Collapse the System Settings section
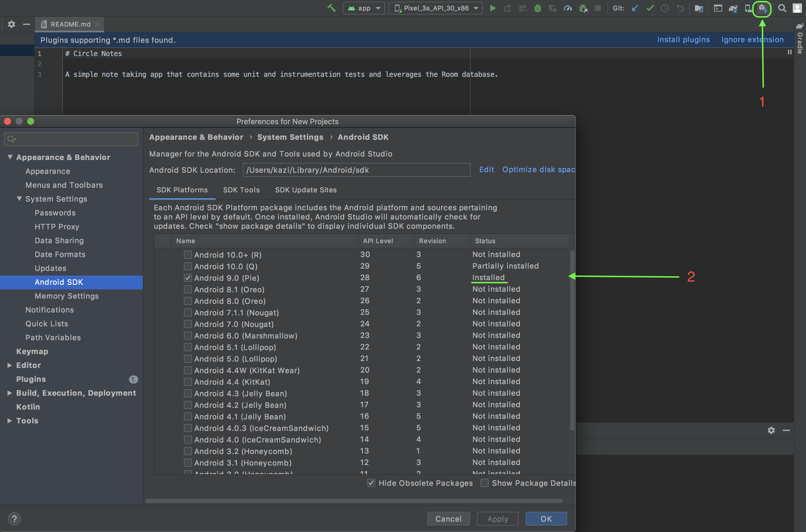The width and height of the screenshot is (806, 532). tap(19, 199)
